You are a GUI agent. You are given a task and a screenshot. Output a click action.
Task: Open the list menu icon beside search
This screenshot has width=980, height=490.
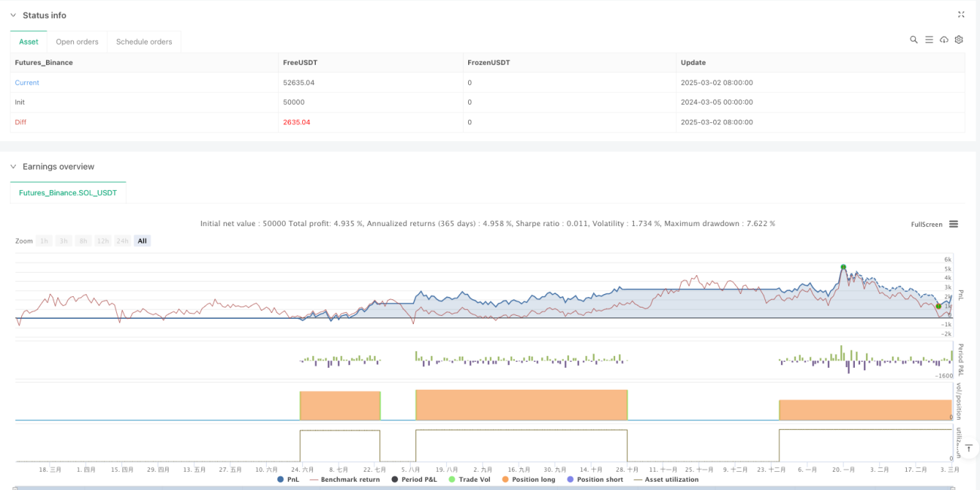(929, 40)
